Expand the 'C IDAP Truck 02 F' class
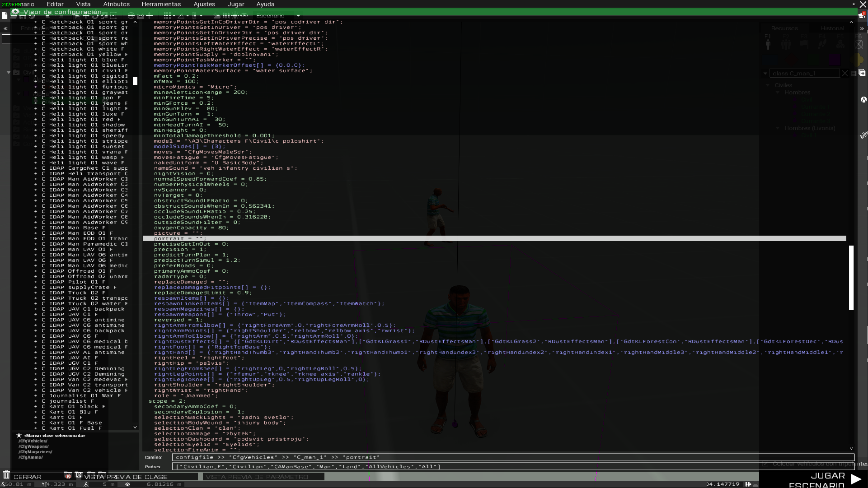This screenshot has width=868, height=488. click(36, 293)
